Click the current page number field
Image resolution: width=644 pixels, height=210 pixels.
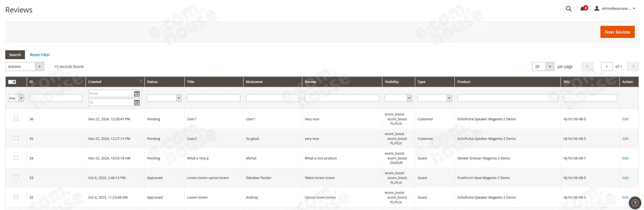607,66
